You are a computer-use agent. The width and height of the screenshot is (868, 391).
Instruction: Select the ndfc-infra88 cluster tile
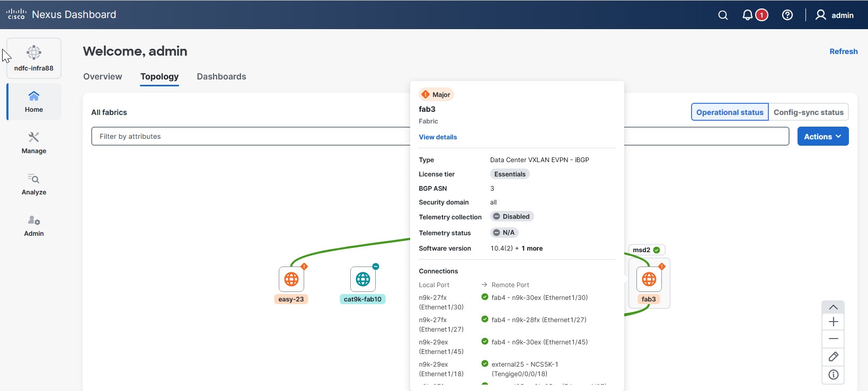34,58
